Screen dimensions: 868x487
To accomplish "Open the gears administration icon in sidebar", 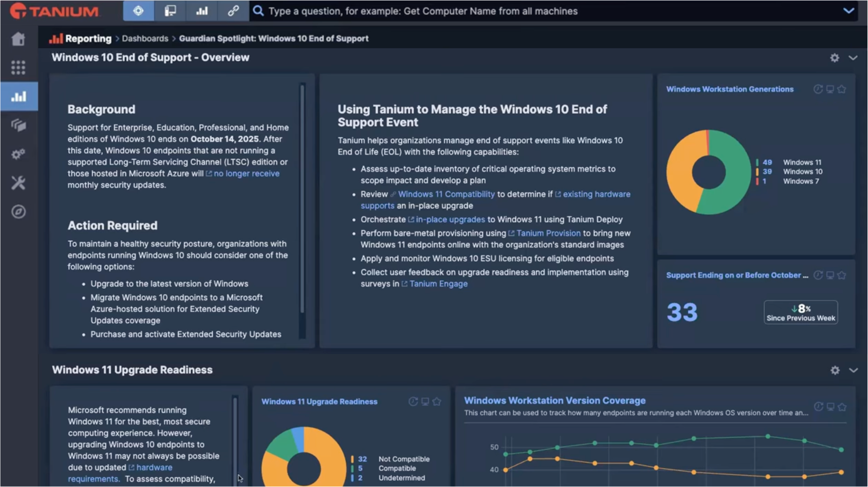I will point(18,154).
